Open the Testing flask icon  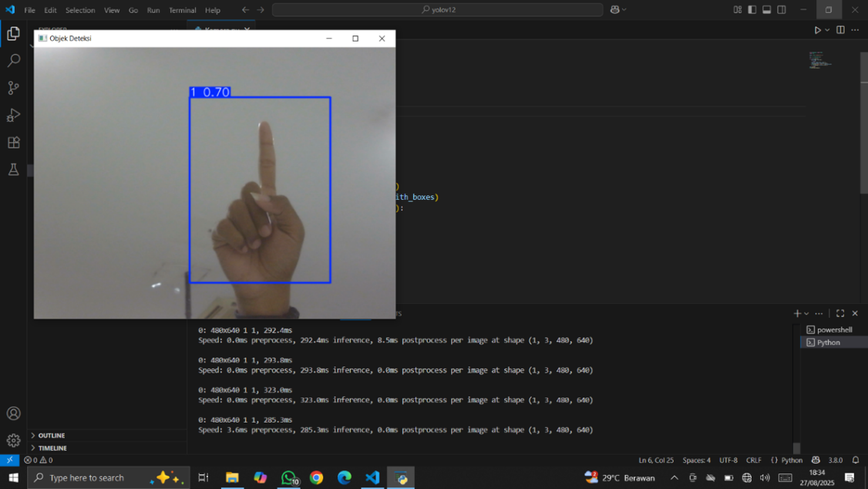click(13, 170)
